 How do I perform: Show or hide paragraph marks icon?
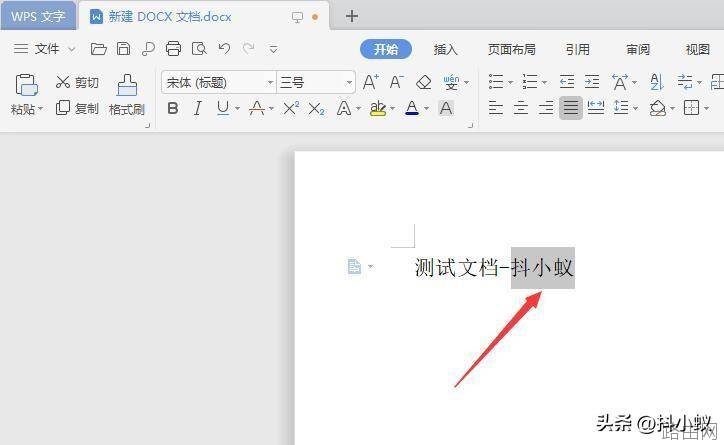[686, 82]
